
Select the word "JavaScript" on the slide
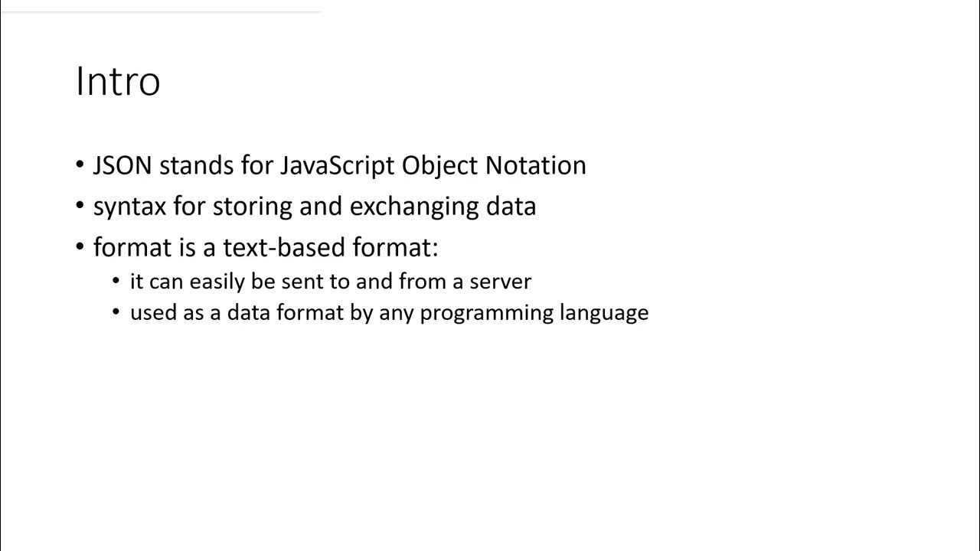[338, 165]
